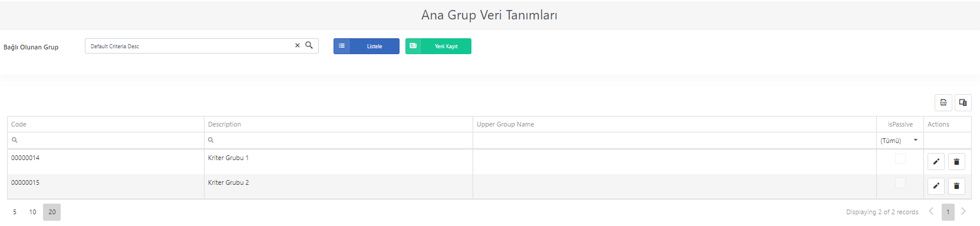980x226 pixels.
Task: Open the isPassive (Tümü) filter dropdown
Action: [x=900, y=141]
